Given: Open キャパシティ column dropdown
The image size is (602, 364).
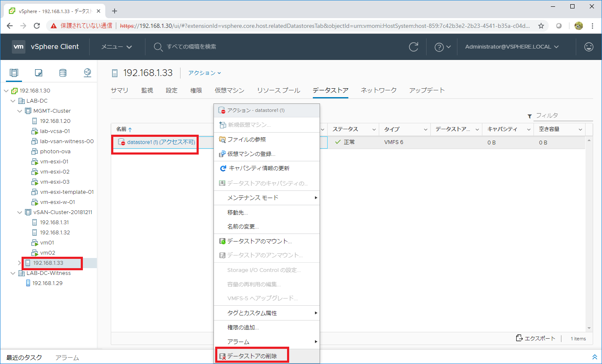Looking at the screenshot, I should click(528, 129).
